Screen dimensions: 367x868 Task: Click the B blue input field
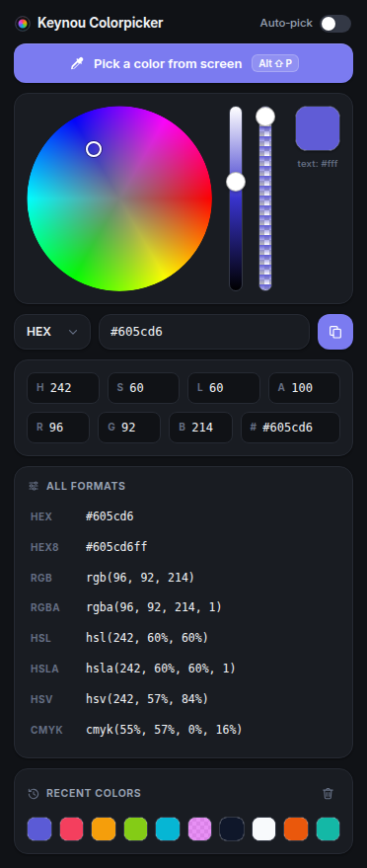(200, 428)
